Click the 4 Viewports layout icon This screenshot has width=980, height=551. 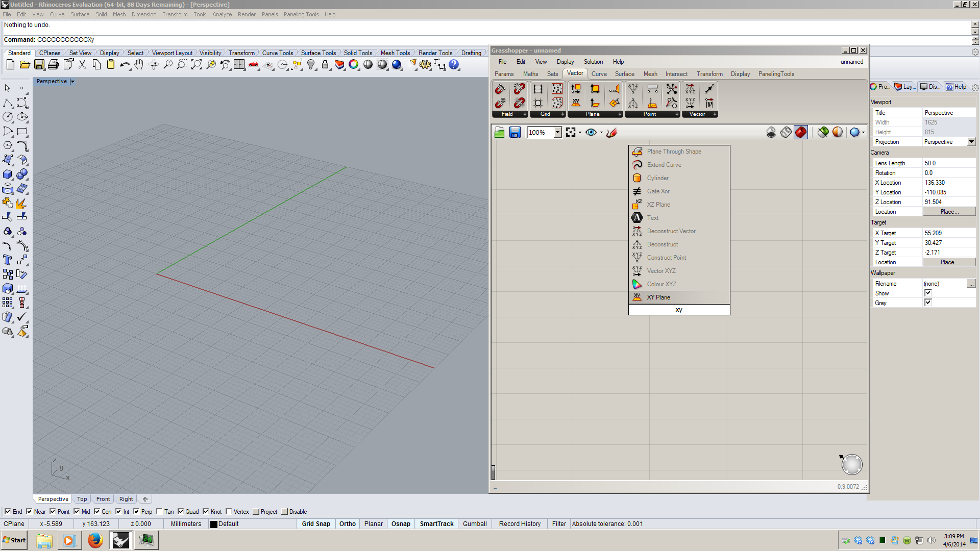coord(239,65)
